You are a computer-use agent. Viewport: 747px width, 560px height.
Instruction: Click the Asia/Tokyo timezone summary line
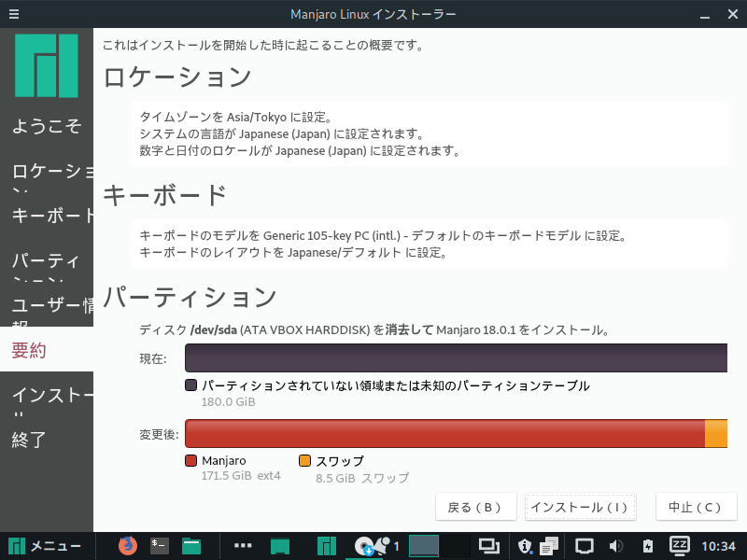tap(236, 118)
